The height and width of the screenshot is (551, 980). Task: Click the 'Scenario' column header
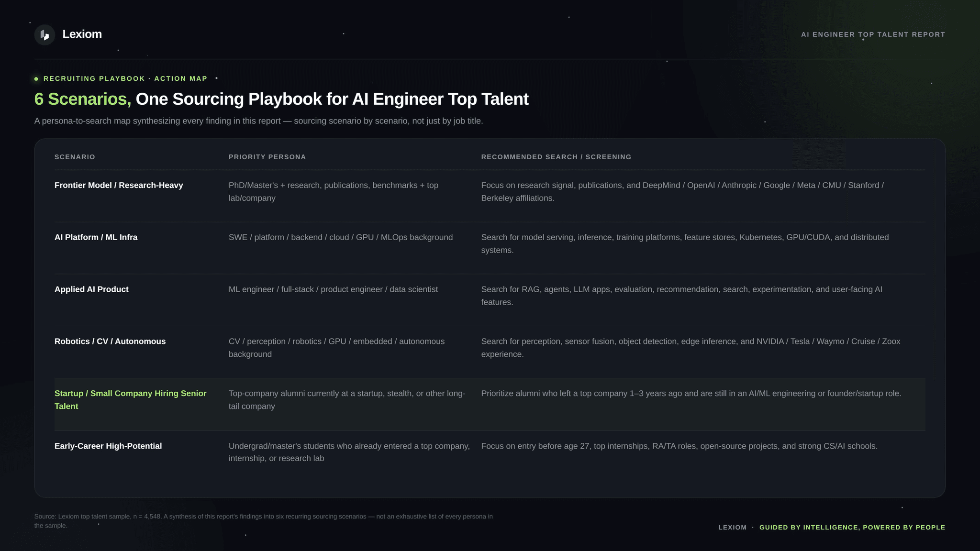click(75, 157)
